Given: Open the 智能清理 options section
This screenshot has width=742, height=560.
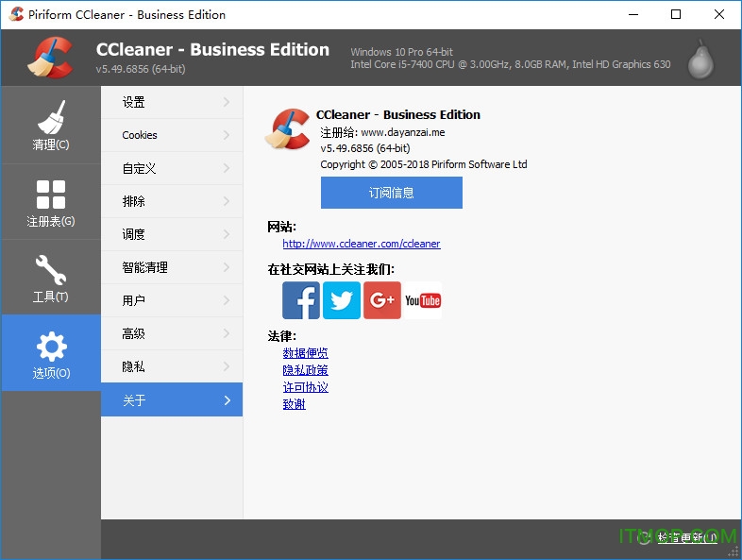Looking at the screenshot, I should 172,268.
